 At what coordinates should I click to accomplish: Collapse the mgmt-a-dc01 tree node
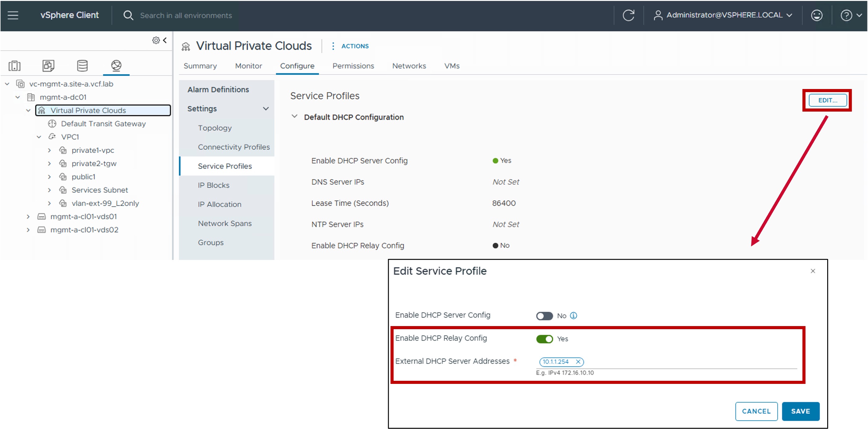click(x=18, y=97)
